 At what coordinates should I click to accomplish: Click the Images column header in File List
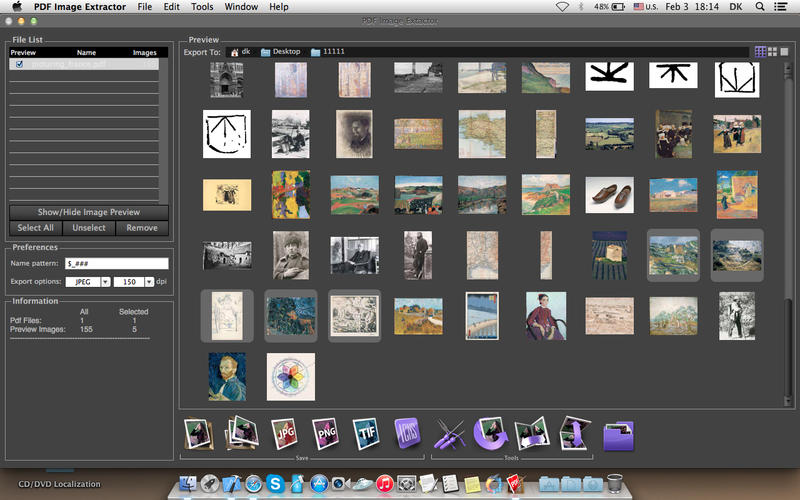click(x=144, y=53)
